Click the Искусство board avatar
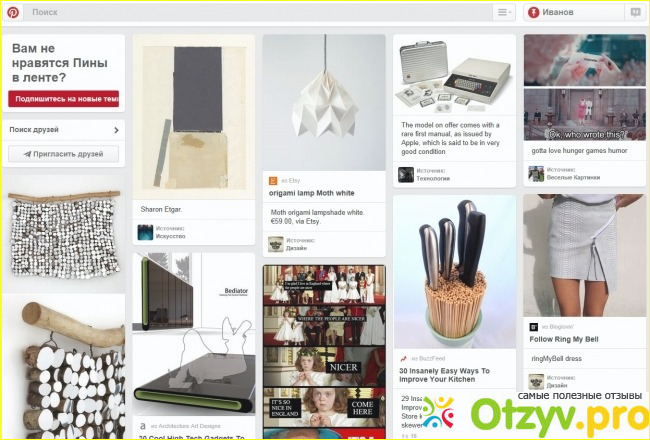Viewport: 650px width, 440px height. click(146, 233)
